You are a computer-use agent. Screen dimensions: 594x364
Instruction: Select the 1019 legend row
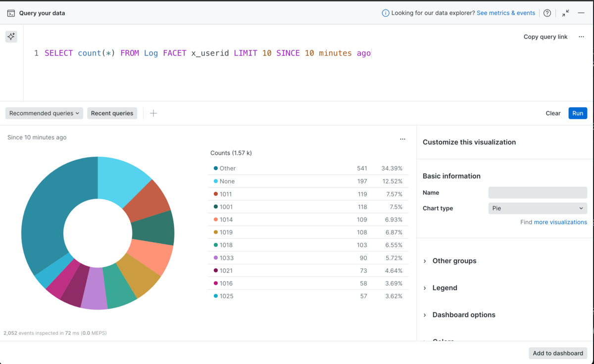click(x=308, y=232)
